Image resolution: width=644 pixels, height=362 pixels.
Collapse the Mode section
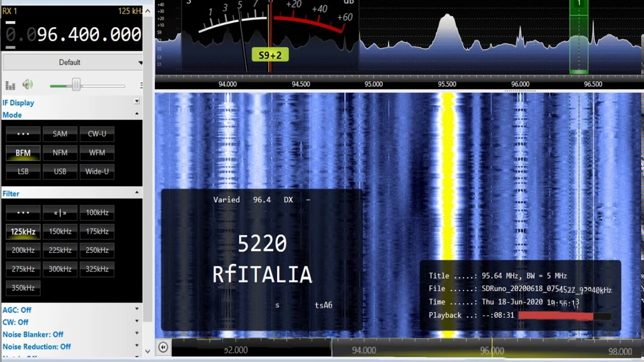(136, 114)
